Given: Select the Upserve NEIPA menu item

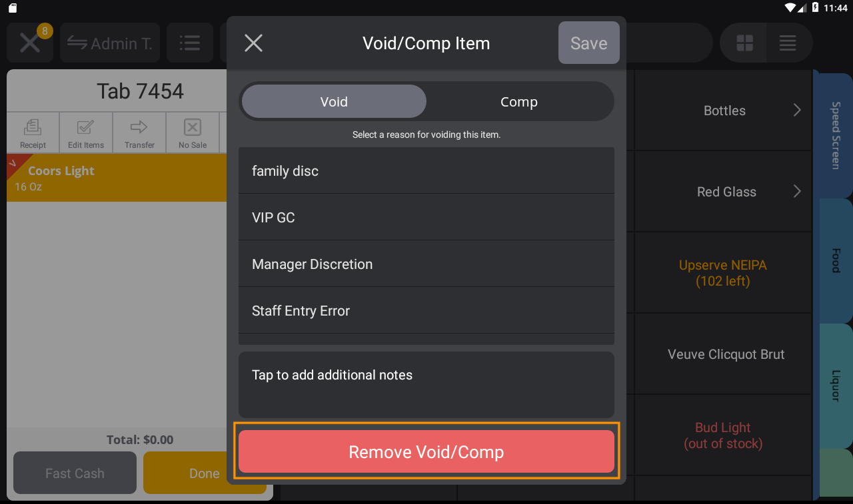Looking at the screenshot, I should pyautogui.click(x=722, y=273).
